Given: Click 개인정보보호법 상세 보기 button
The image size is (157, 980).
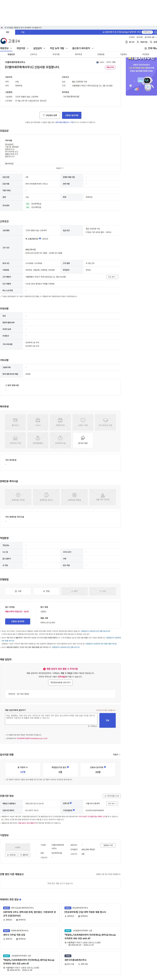Looking at the screenshot, I should coord(60,682).
